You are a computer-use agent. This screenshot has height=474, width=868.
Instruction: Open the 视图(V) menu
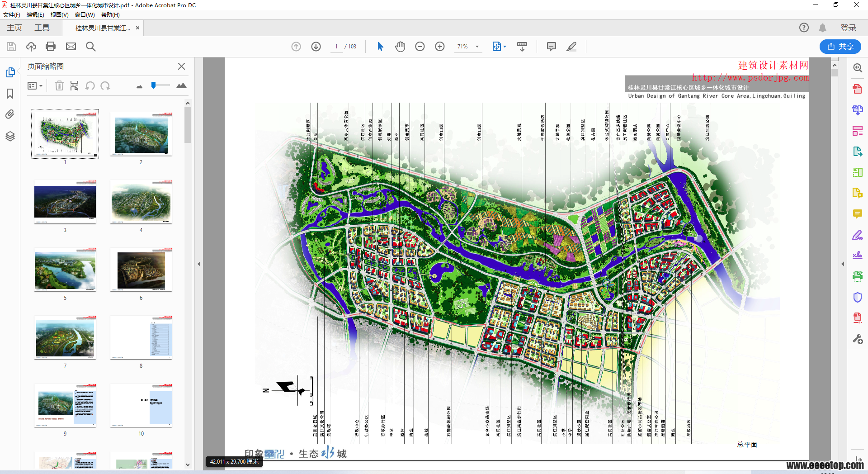pyautogui.click(x=59, y=15)
